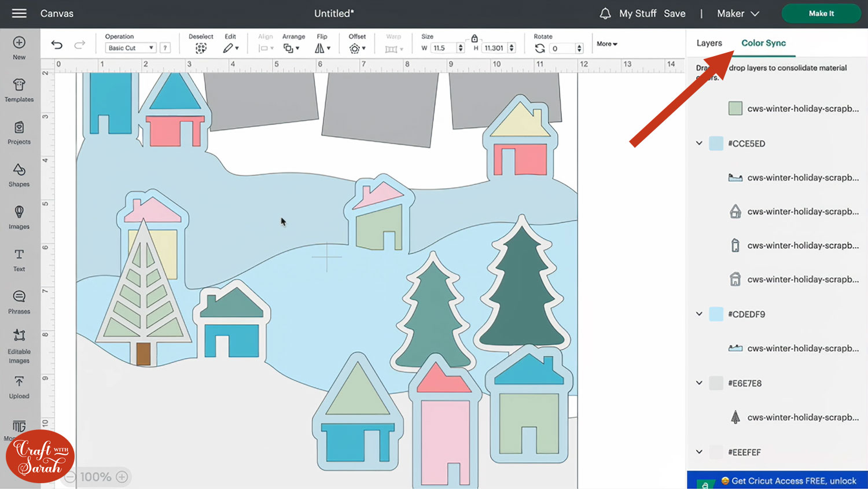Viewport: 868px width, 489px height.
Task: Add Text using the Text tool
Action: pyautogui.click(x=19, y=259)
